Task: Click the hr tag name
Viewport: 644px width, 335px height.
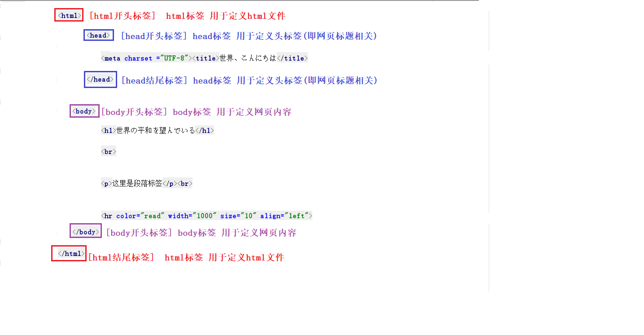Action: click(x=108, y=216)
